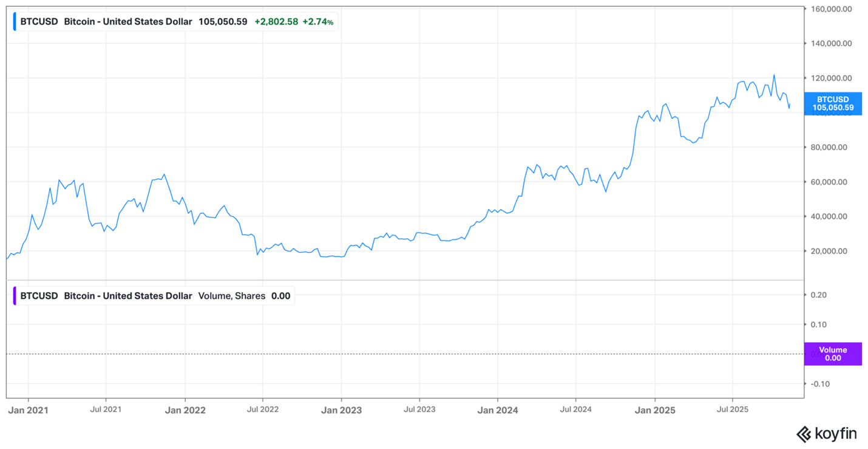Click the Jan 2021 date axis label
Screen dimensions: 868x449
(x=28, y=410)
